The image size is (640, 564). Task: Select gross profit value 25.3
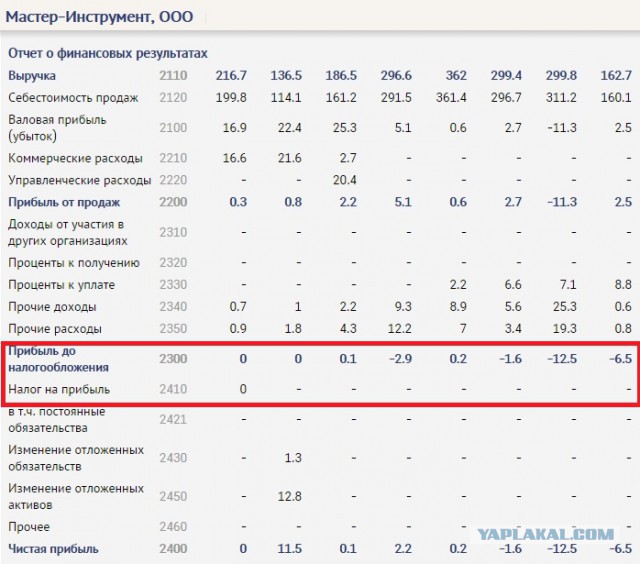tap(344, 128)
